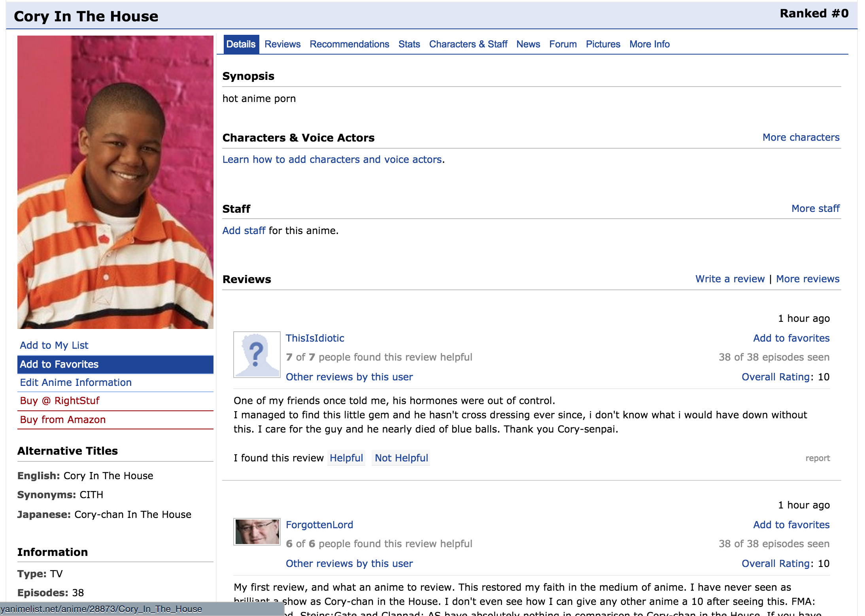Open Edit Anime Information
This screenshot has height=616, width=865.
pos(76,382)
